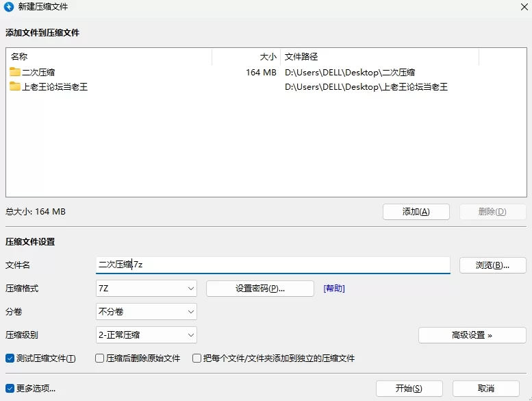Toggle the 测试压缩文件(T) checkbox
Viewport: 532px width, 401px height.
(x=10, y=359)
